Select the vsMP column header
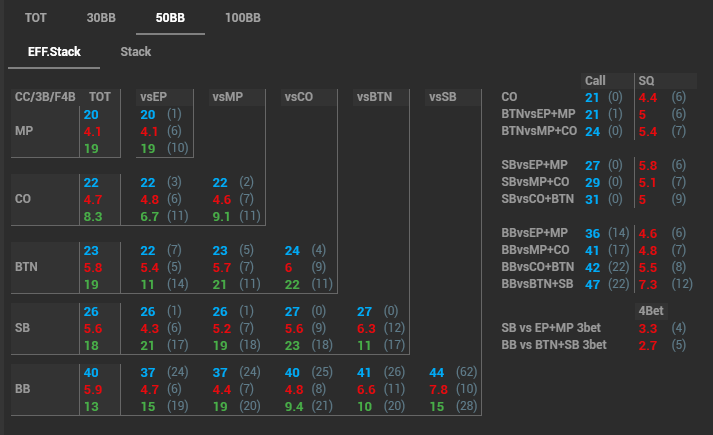 click(x=227, y=97)
